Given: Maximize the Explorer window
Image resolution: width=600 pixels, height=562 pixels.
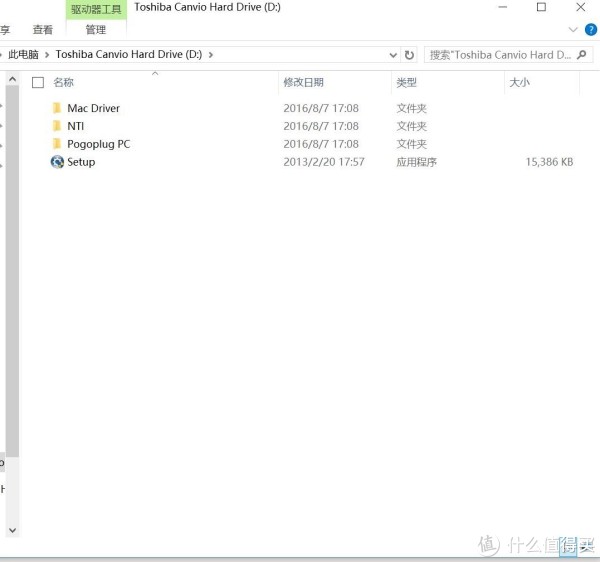Looking at the screenshot, I should click(x=541, y=7).
